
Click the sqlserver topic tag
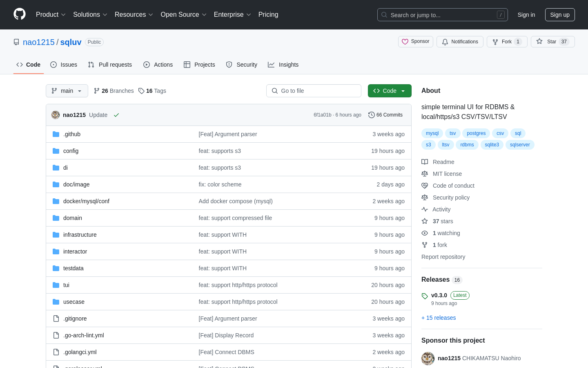tap(520, 145)
